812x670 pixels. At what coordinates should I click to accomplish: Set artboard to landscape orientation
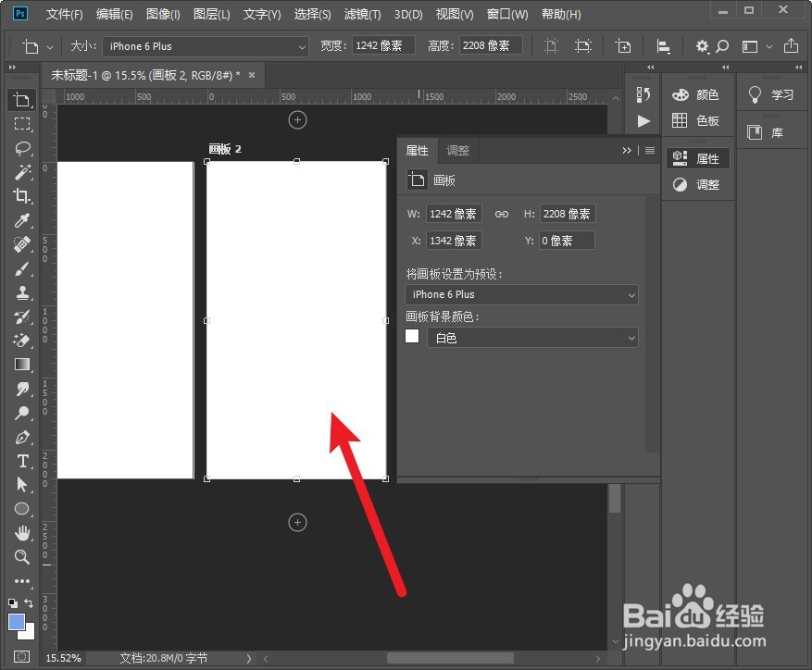[583, 46]
